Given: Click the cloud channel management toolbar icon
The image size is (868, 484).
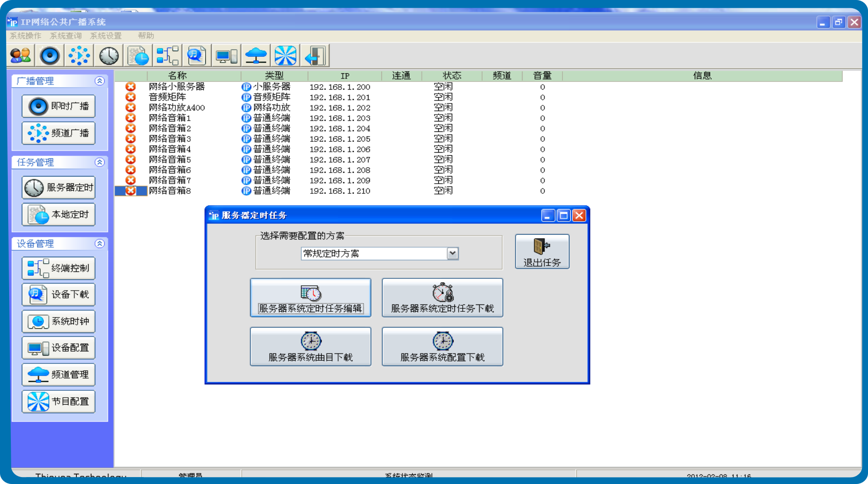Looking at the screenshot, I should coord(256,56).
